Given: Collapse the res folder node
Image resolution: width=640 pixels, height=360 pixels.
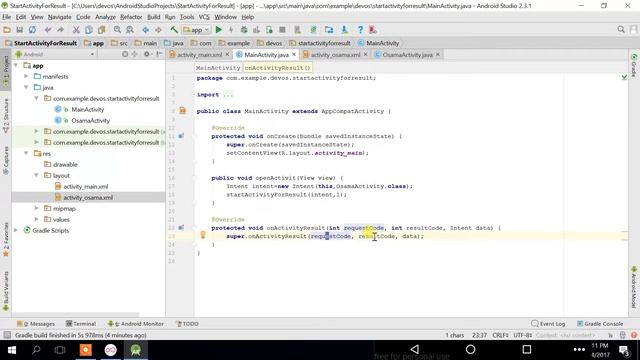Looking at the screenshot, I should point(26,153).
